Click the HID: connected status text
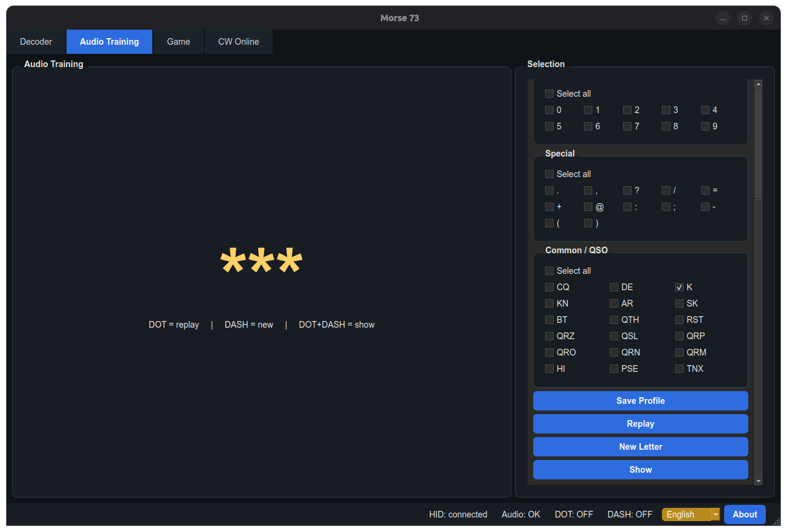Screen dimensions: 787x532 458,514
